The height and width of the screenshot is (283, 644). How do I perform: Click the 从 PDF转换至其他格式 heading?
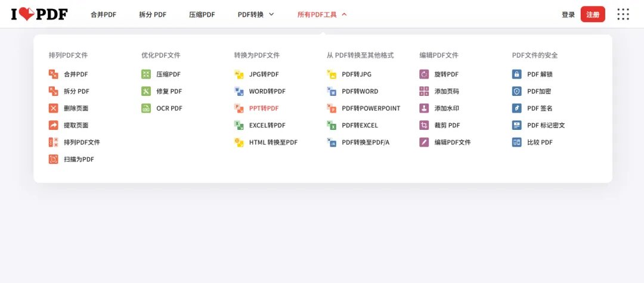[360, 55]
